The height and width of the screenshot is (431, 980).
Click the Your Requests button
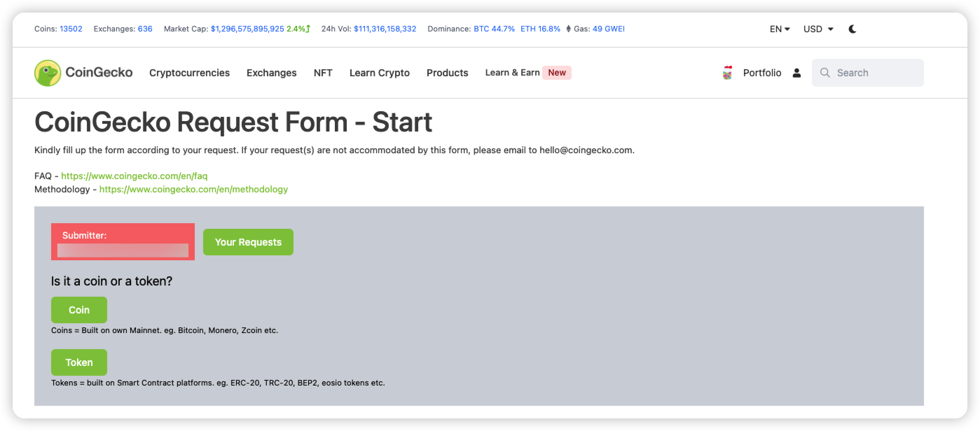pos(248,242)
